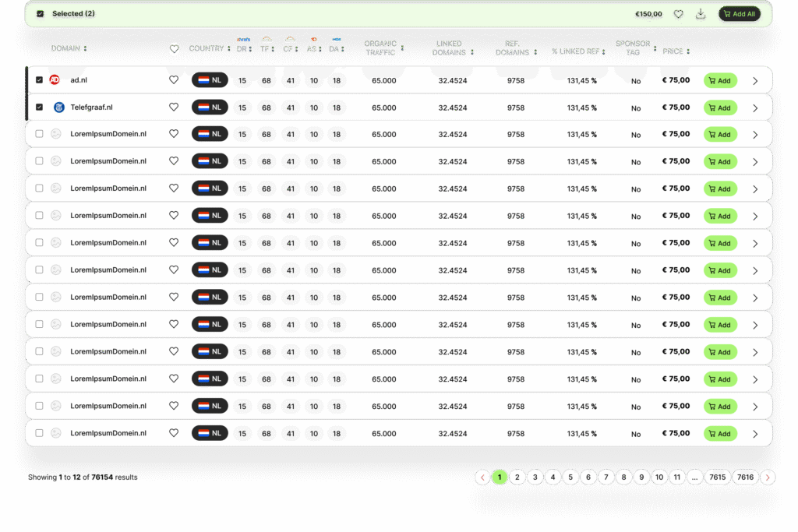Click the NL flag badge in the ad.nl row

point(210,79)
